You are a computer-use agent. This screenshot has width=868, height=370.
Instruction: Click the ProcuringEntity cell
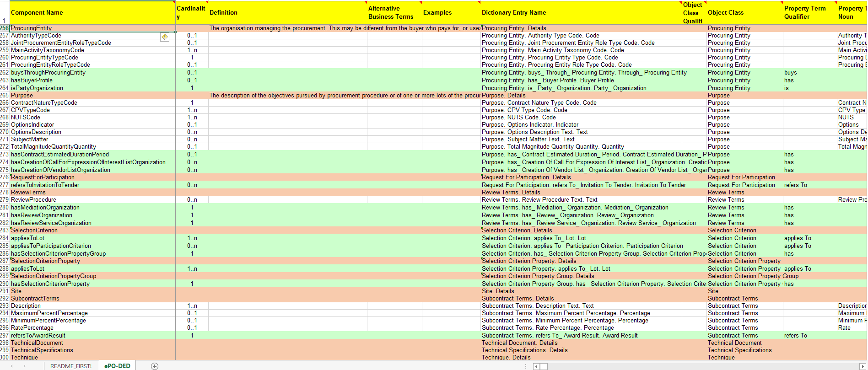pyautogui.click(x=92, y=28)
